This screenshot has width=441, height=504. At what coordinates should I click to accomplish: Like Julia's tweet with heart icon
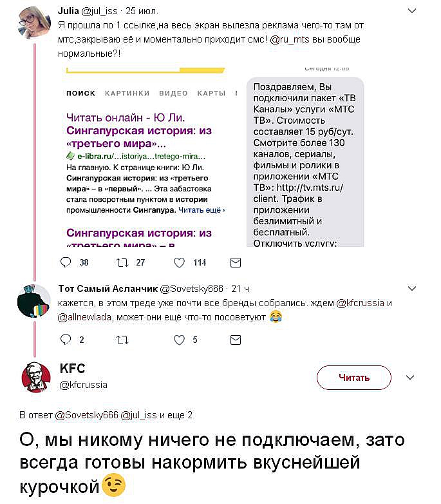(x=180, y=262)
